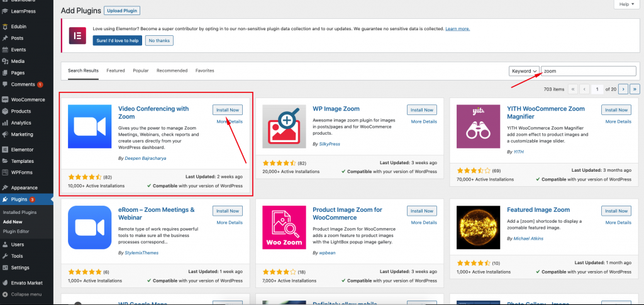Install the WP Image Zoom plugin
This screenshot has width=644, height=305.
422,110
